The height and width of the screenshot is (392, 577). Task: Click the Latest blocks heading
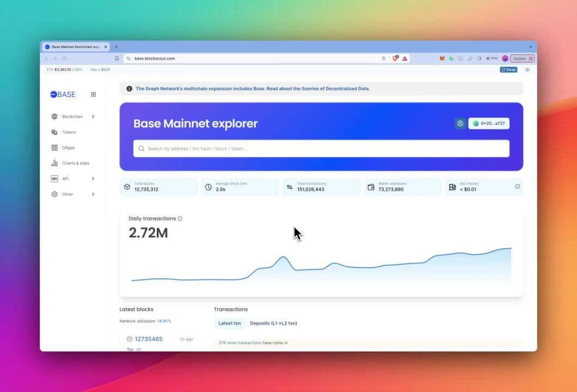(137, 310)
